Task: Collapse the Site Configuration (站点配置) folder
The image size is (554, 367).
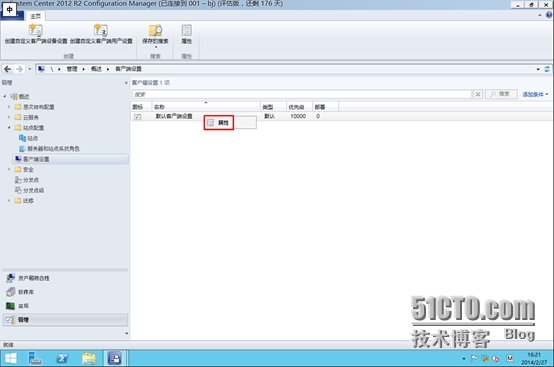Action: tap(9, 128)
